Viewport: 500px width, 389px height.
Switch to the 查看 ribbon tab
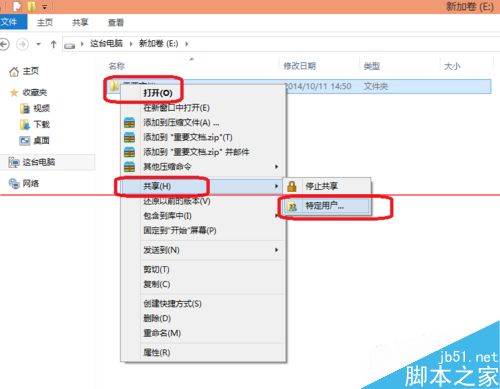[116, 22]
